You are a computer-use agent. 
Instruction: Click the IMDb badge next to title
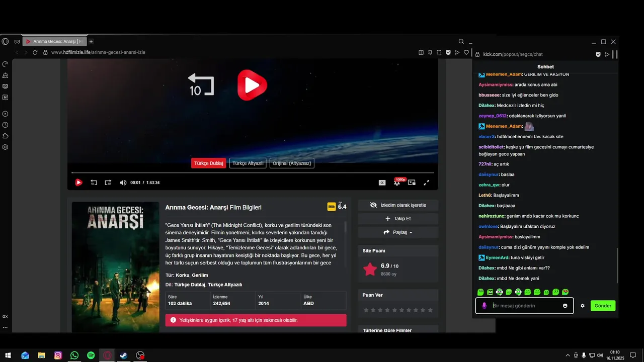point(332,206)
